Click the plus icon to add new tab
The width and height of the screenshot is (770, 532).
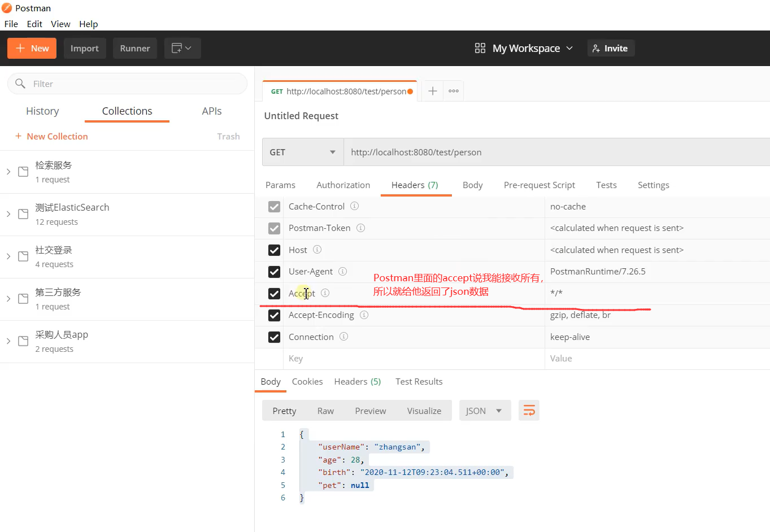pyautogui.click(x=433, y=91)
